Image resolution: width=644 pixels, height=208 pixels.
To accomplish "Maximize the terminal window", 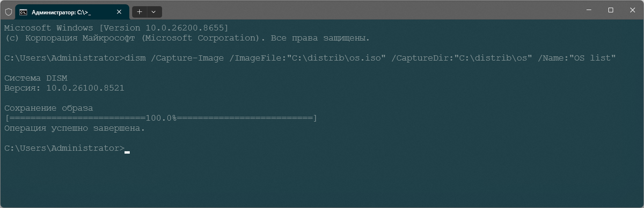I will (611, 10).
